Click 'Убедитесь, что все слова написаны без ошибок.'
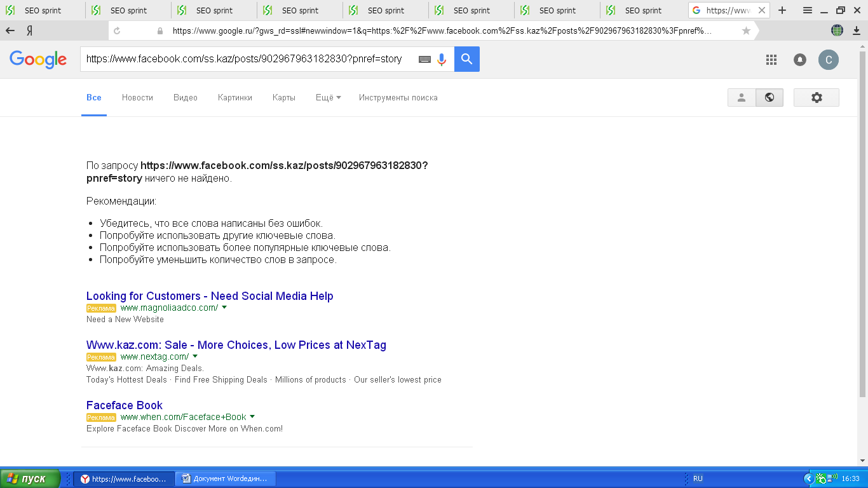The height and width of the screenshot is (488, 868). click(x=212, y=224)
